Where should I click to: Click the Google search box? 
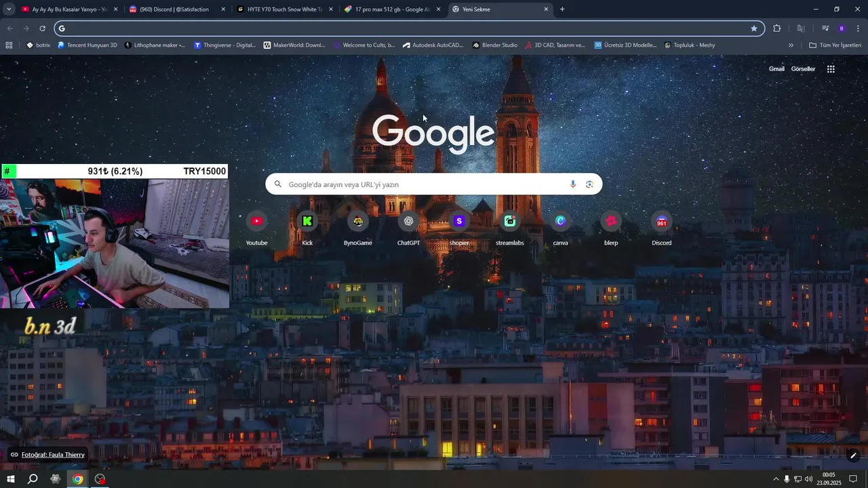[433, 184]
